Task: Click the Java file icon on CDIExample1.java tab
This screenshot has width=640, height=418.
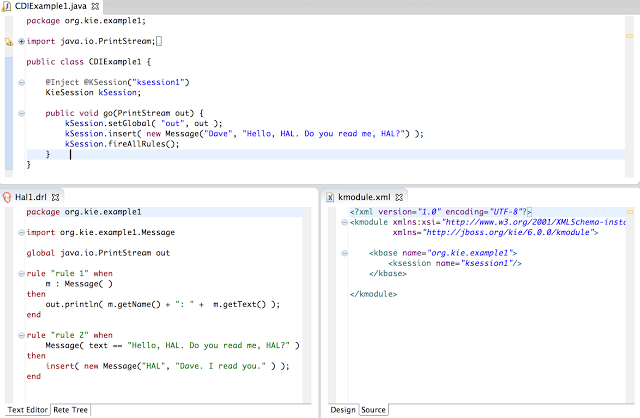Action: click(7, 7)
